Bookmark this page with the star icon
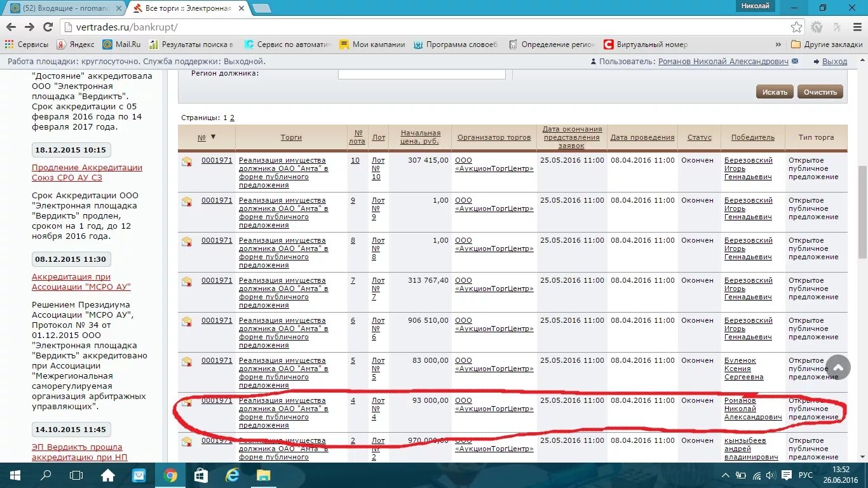Viewport: 868px width, 488px height. 796,27
